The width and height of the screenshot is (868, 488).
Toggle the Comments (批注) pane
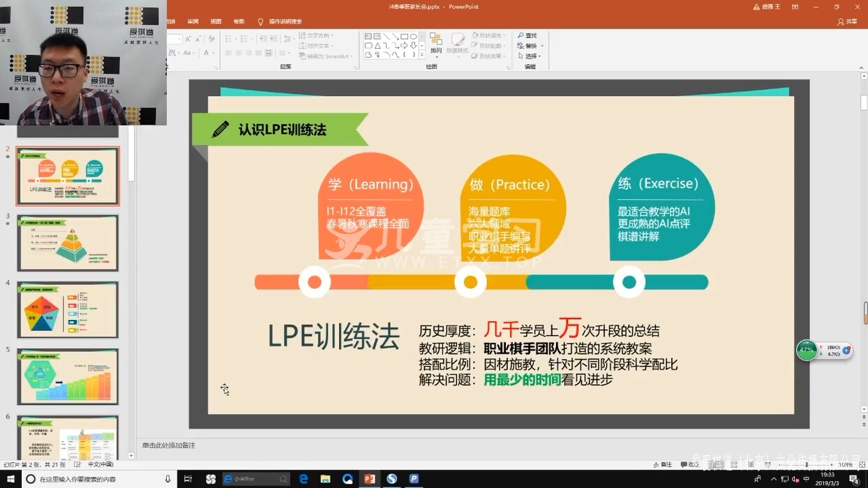[x=689, y=465]
